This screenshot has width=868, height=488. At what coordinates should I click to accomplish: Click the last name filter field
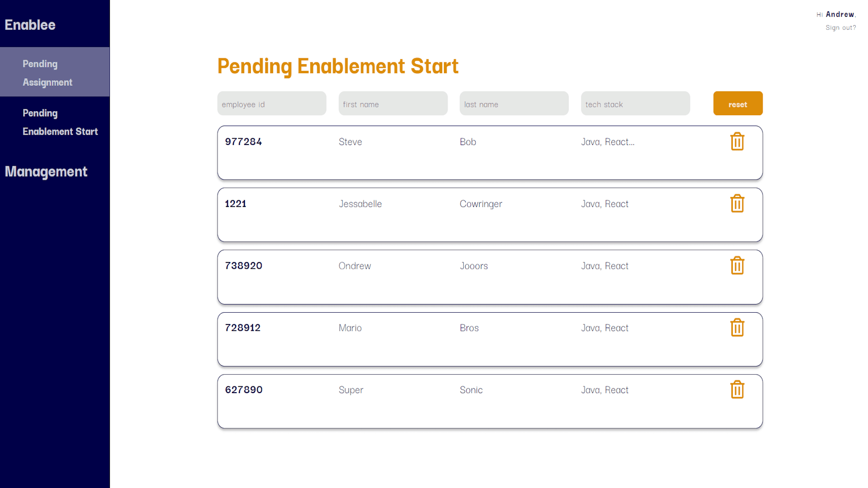coord(514,103)
